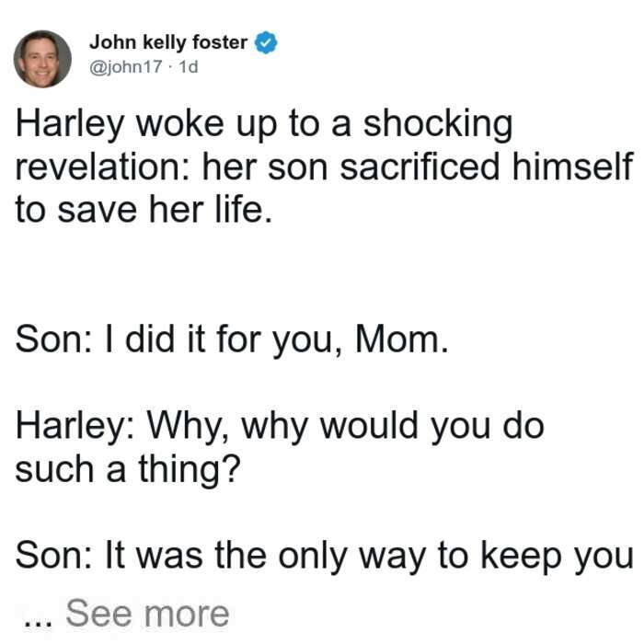Viewport: 644px width, 644px height.
Task: Click the blue verified badge icon
Action: (x=266, y=42)
